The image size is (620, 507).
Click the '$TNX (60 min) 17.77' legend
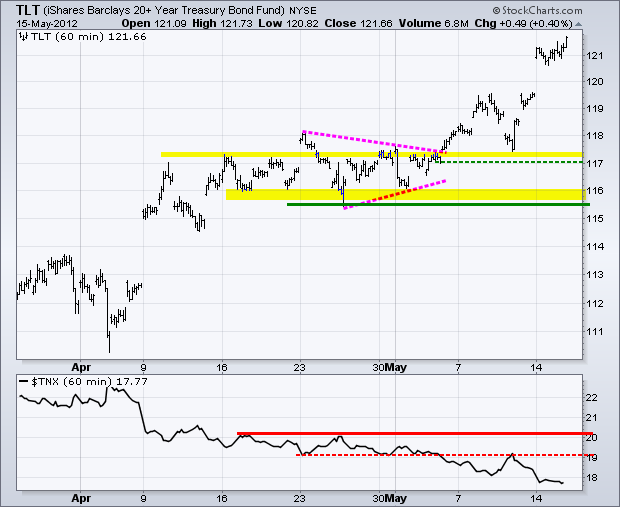click(89, 382)
